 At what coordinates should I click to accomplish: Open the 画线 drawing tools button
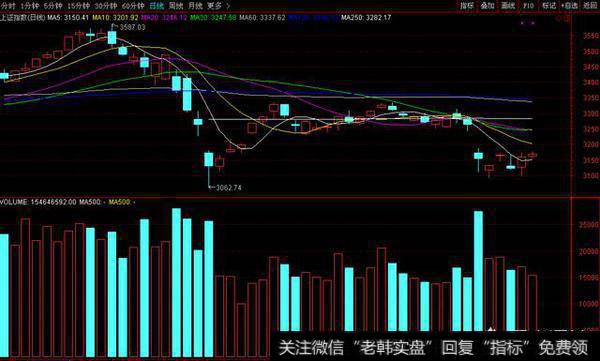[508, 5]
